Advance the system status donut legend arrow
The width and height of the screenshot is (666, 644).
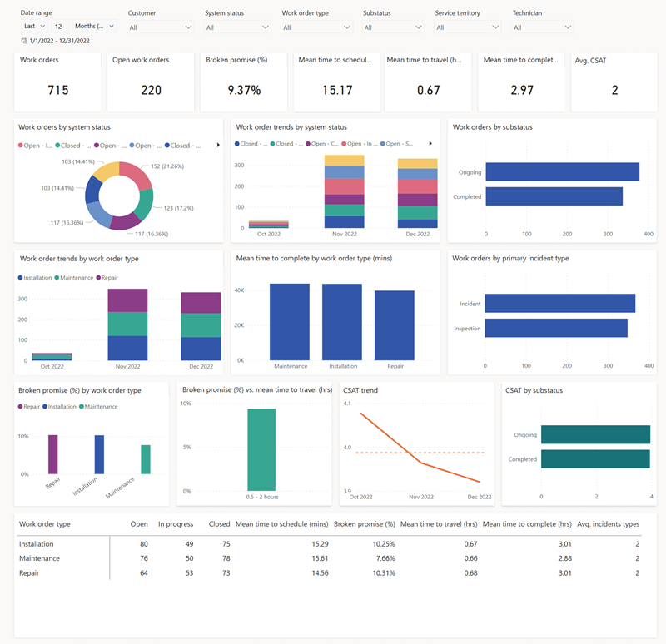coord(218,145)
